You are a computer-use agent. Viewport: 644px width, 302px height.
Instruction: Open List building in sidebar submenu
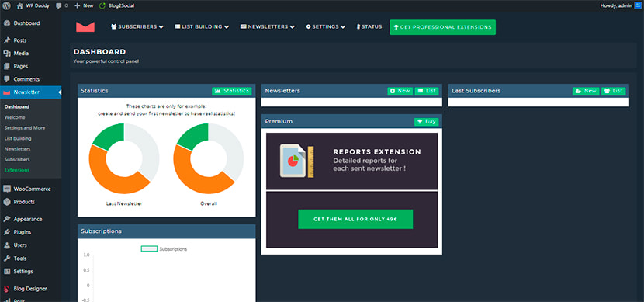tap(18, 138)
